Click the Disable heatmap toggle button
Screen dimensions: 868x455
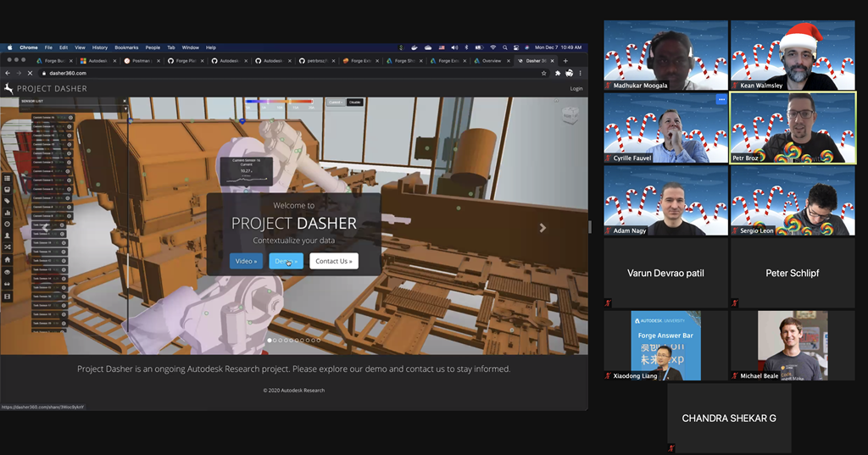pyautogui.click(x=354, y=103)
